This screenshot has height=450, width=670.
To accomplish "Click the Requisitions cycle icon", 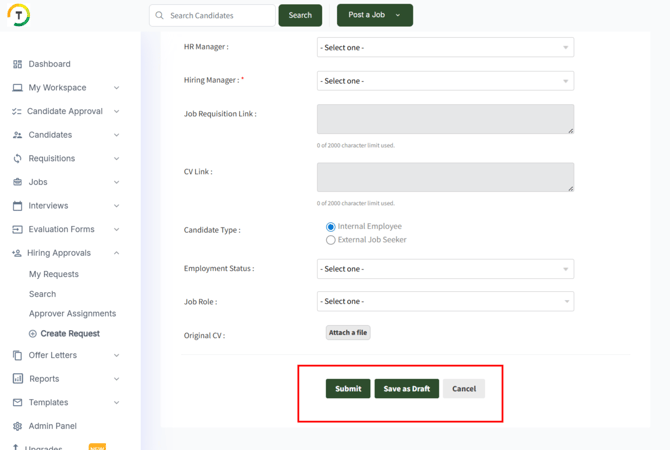I will click(x=17, y=159).
